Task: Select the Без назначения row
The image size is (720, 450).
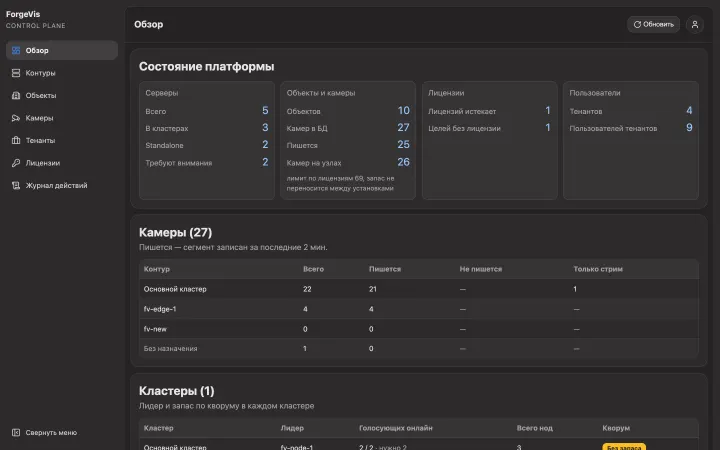Action: pos(419,349)
